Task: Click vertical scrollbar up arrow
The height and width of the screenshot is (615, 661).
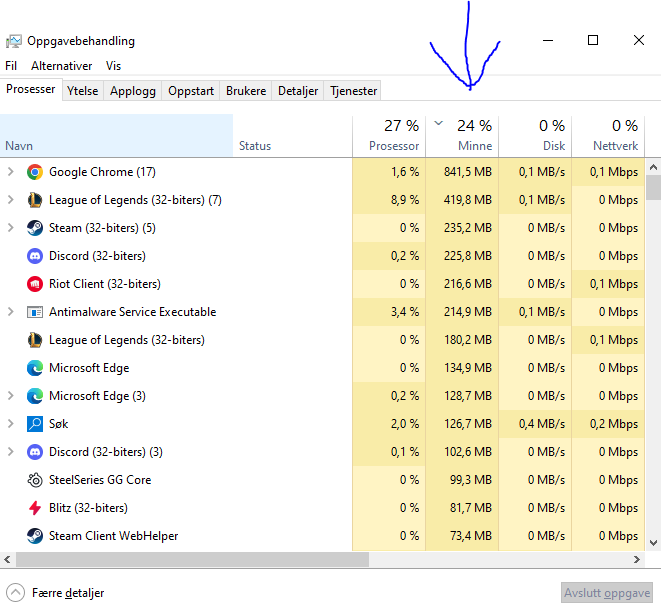Action: coord(653,167)
